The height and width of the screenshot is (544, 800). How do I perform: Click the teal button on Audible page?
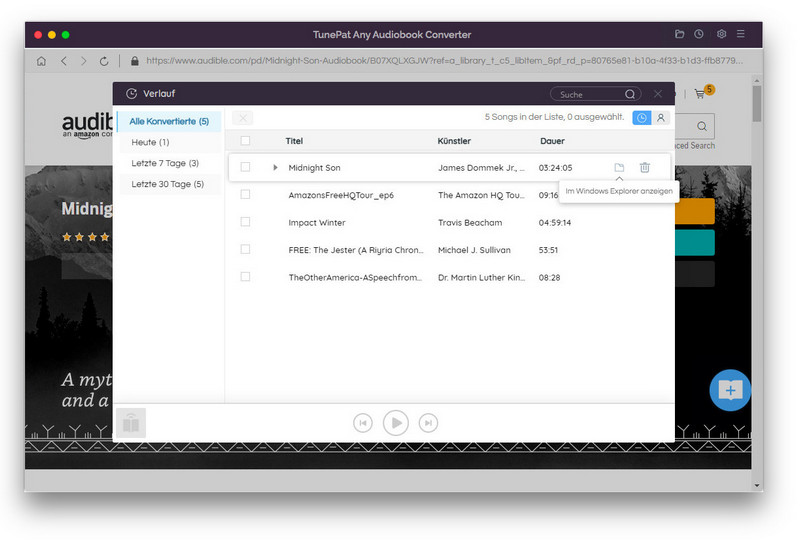tap(694, 242)
